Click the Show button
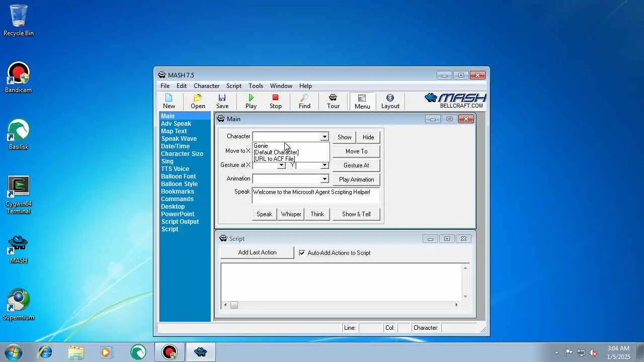The width and height of the screenshot is (644, 362). 345,137
